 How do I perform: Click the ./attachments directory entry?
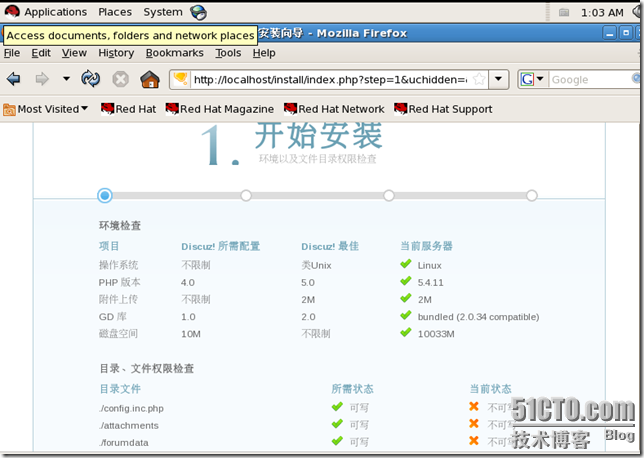[129, 426]
